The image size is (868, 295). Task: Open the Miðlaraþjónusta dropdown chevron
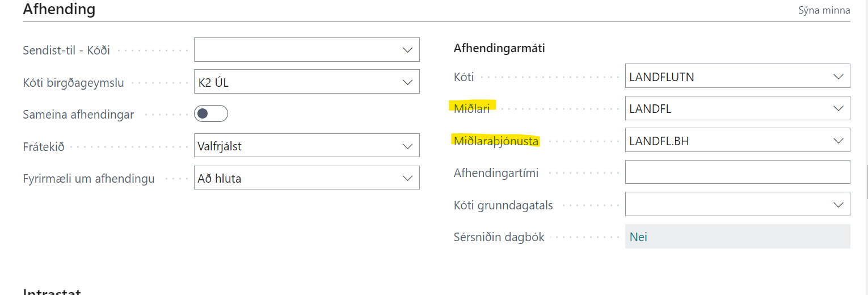[838, 141]
